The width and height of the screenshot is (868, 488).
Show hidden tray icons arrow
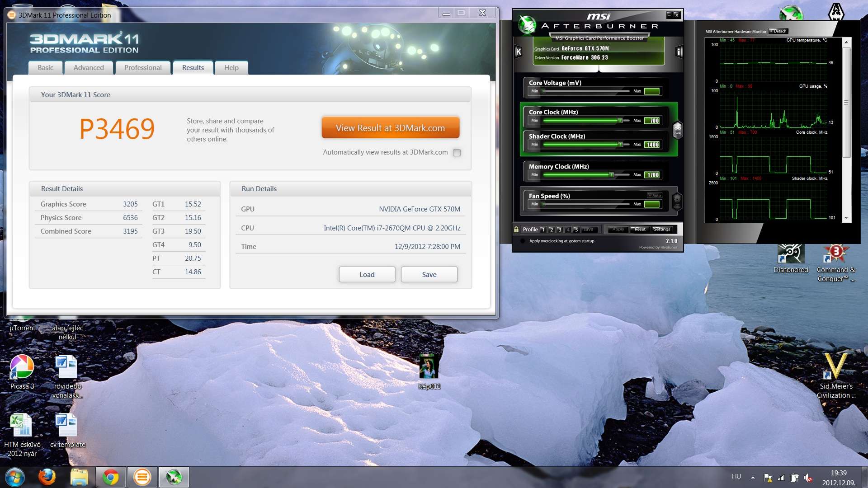click(753, 477)
